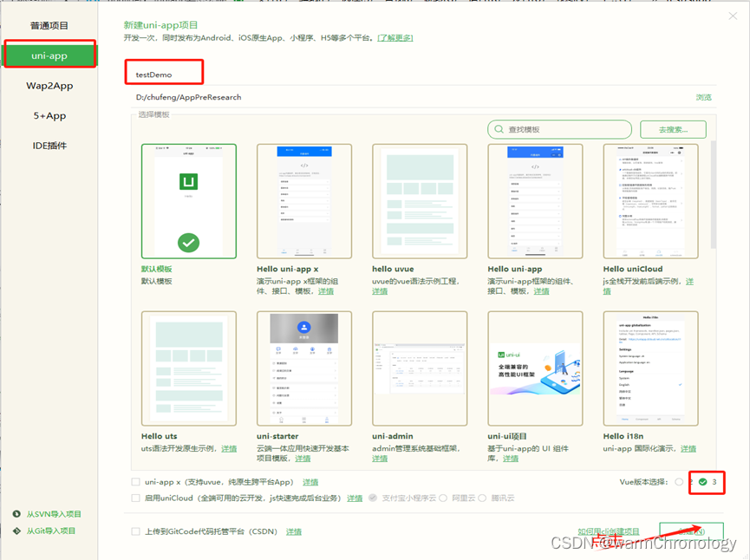750x560 pixels.
Task: Open 详情 link for uni-ui项目
Action: point(511,459)
